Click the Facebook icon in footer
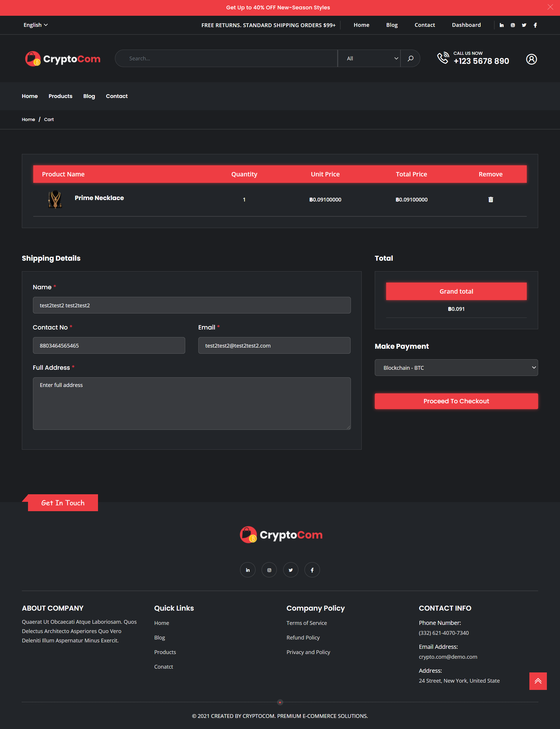The image size is (560, 729). point(312,570)
